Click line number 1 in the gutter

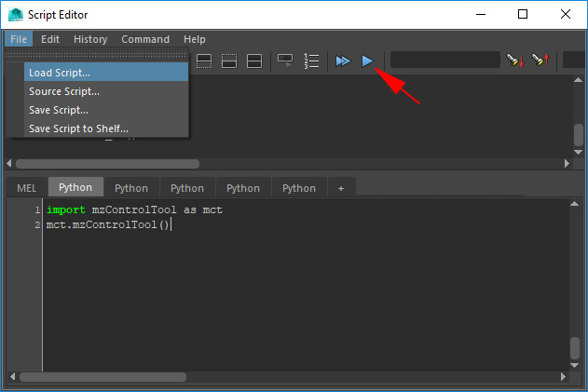click(x=37, y=210)
